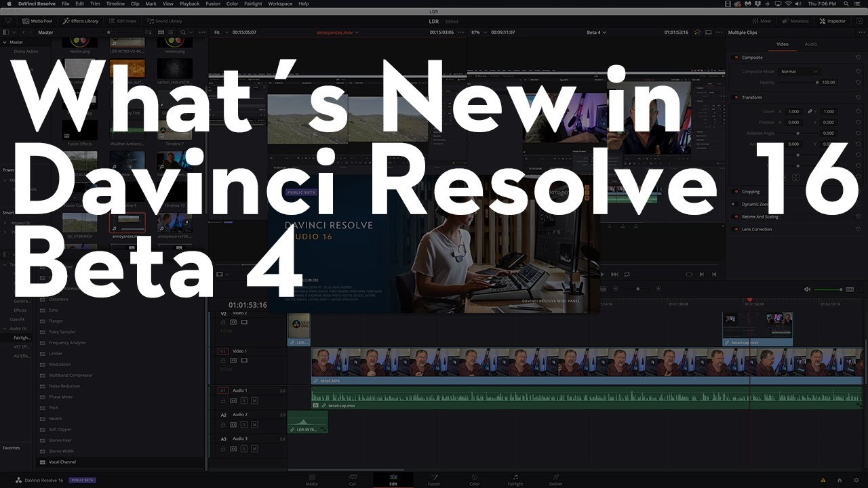The image size is (868, 488).
Task: Reset the Lens Correction section
Action: (x=859, y=229)
